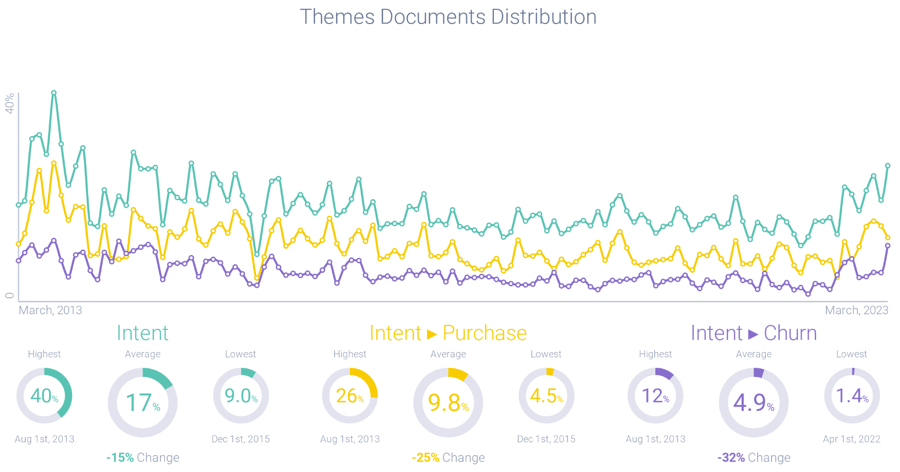This screenshot has height=472, width=900.
Task: Click the Themes Documents Distribution chart title
Action: [448, 17]
